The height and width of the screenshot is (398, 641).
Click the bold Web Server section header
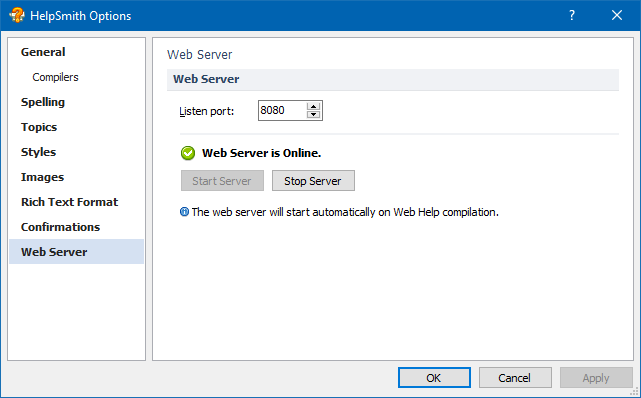tap(206, 79)
